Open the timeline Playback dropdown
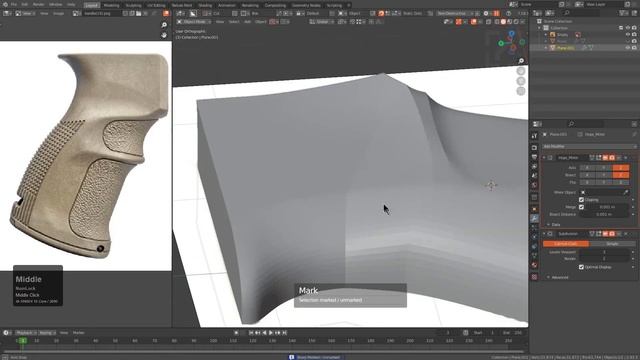640x360 pixels. (x=26, y=333)
